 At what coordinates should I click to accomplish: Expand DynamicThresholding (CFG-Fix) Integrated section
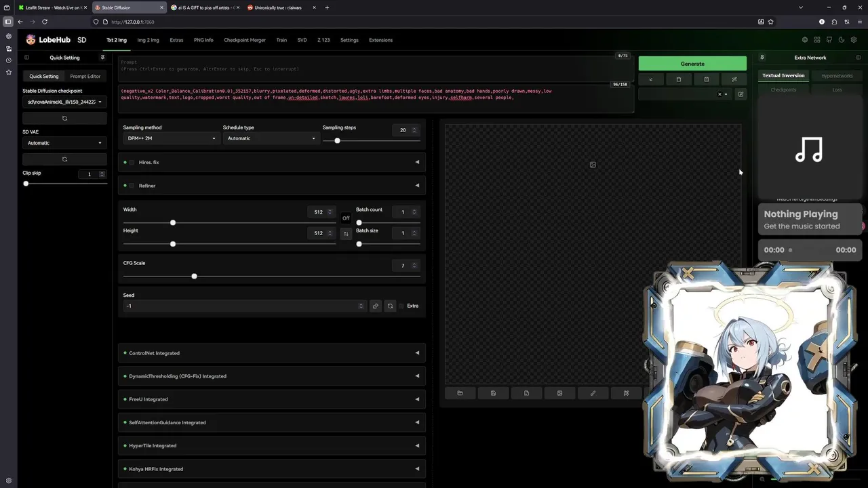coord(271,376)
